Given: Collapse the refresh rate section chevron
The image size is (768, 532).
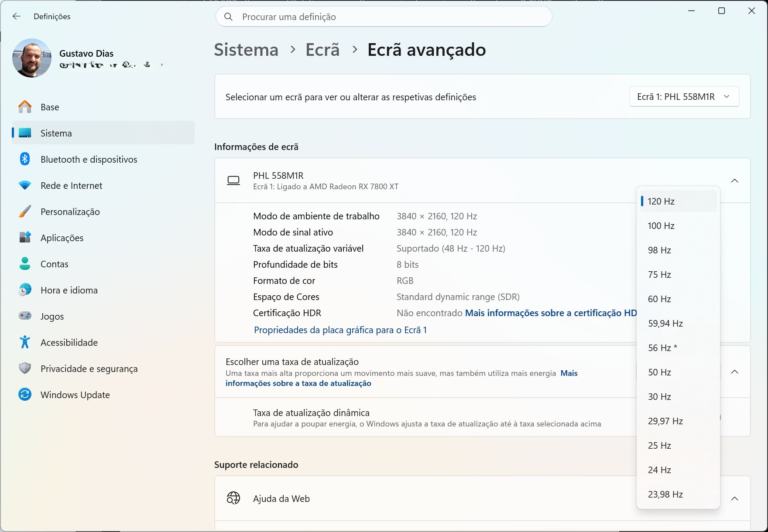Looking at the screenshot, I should coord(734,372).
